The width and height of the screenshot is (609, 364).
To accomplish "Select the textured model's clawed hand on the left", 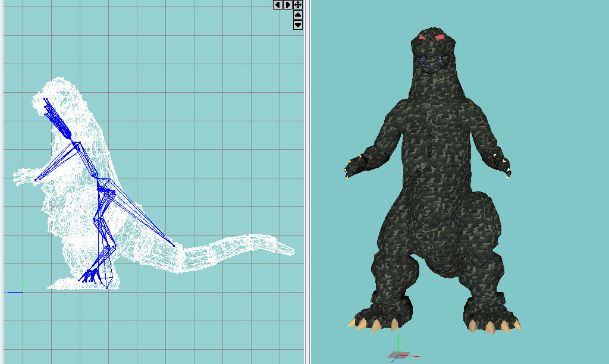I will (354, 166).
